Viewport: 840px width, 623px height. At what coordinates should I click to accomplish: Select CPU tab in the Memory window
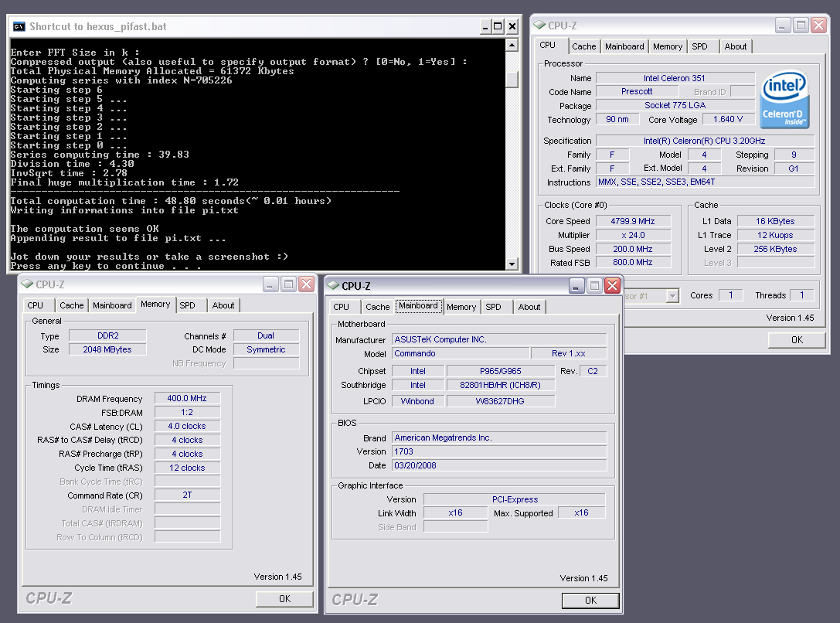tap(36, 305)
